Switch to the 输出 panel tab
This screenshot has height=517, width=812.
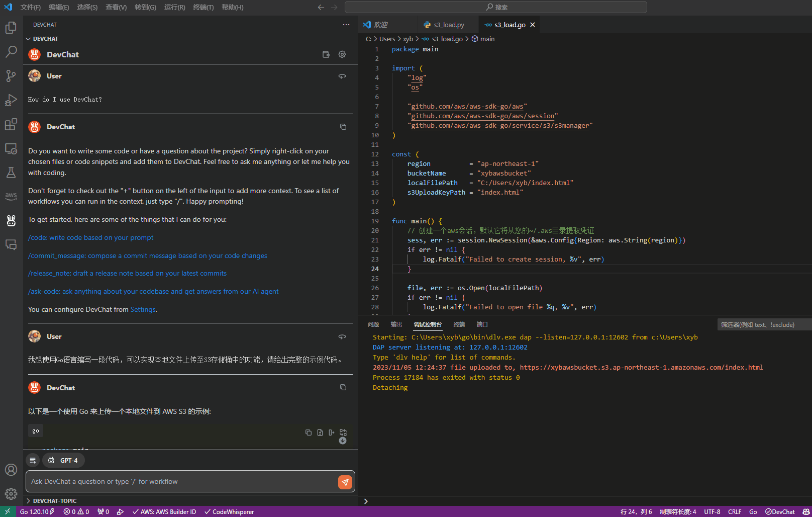coord(396,324)
